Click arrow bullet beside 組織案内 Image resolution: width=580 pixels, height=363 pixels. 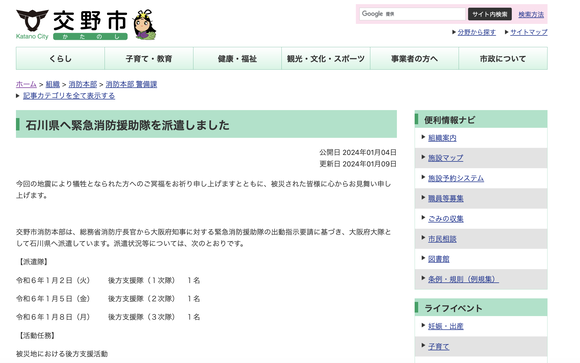423,137
